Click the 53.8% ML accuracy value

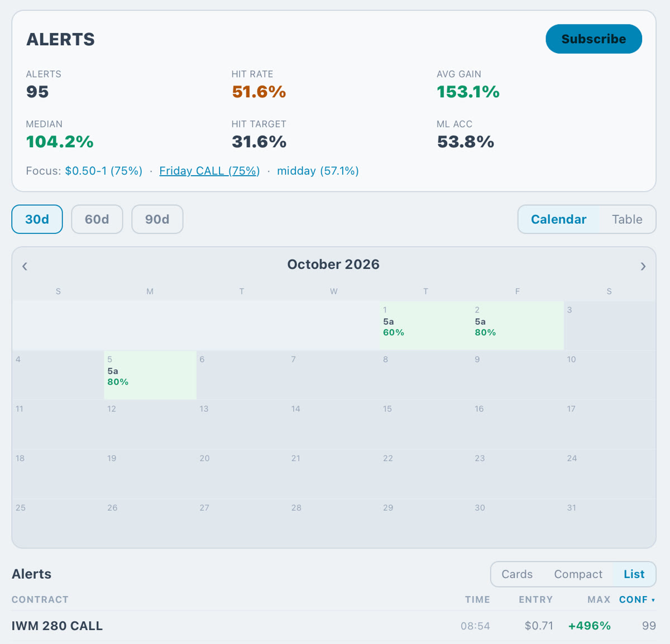(466, 142)
